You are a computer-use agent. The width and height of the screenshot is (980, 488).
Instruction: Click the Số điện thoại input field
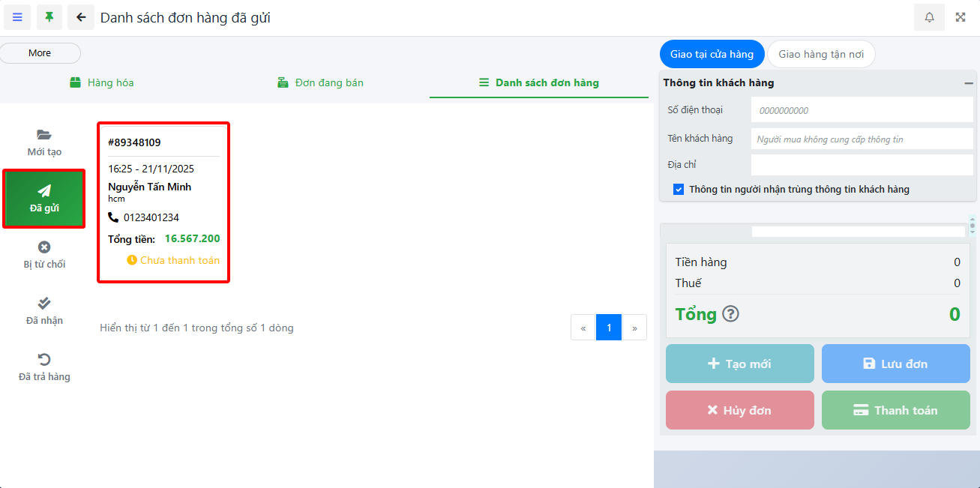click(x=862, y=110)
